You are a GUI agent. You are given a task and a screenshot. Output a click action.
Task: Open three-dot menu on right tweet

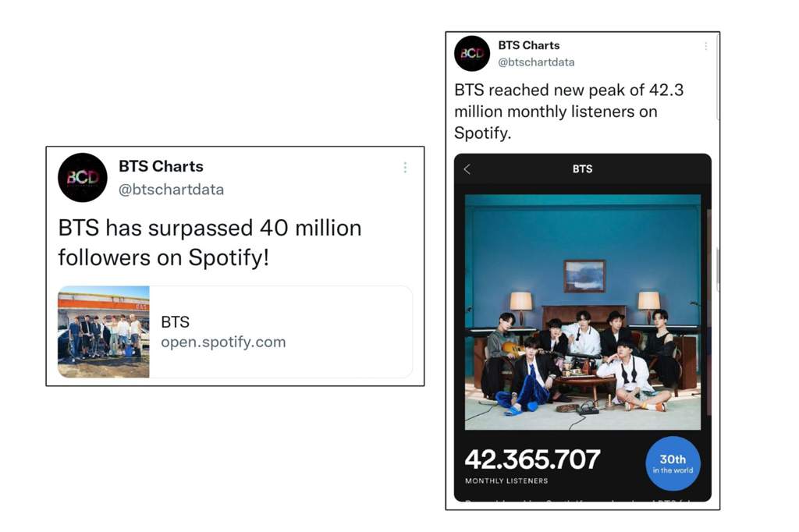[x=705, y=46]
